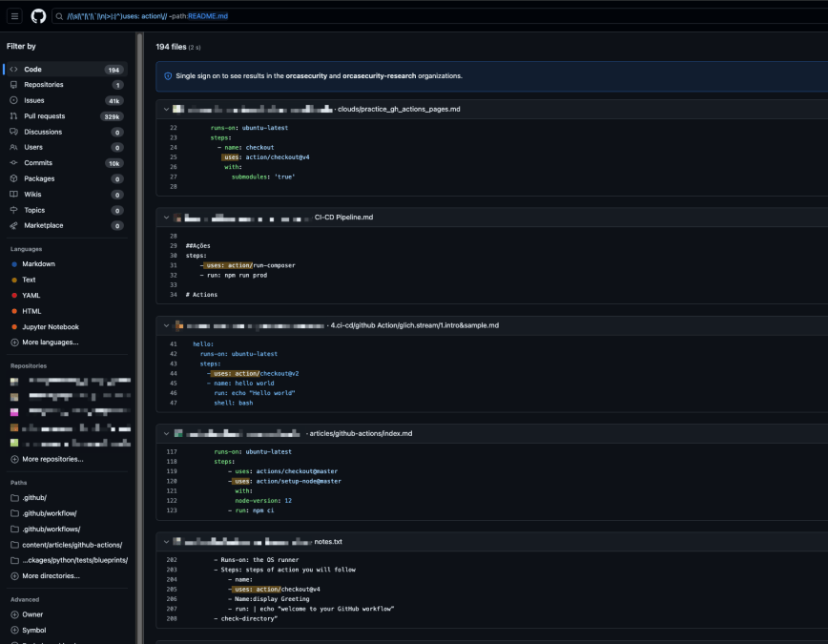Click the shield icon in sign-on banner
This screenshot has width=828, height=644.
coord(168,76)
